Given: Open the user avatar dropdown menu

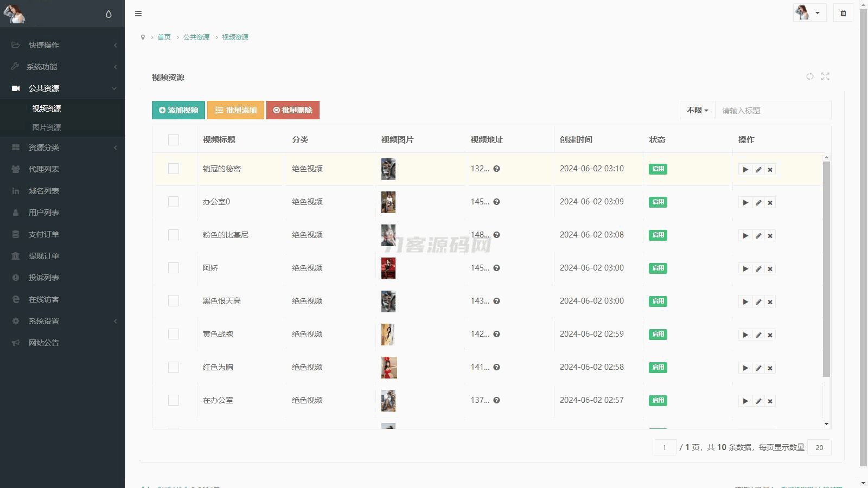Looking at the screenshot, I should 809,13.
